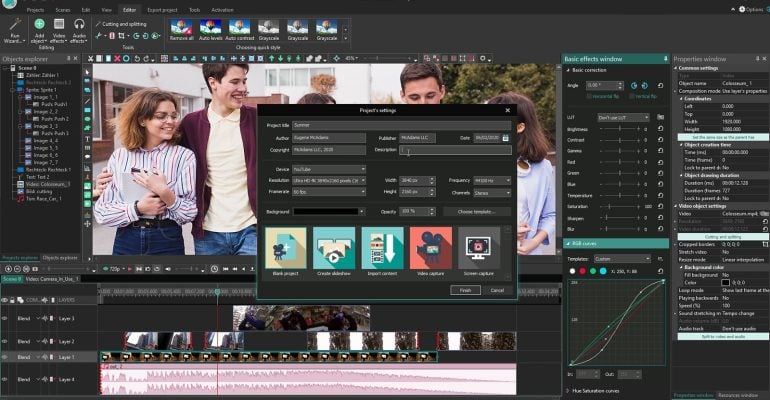Click the green move down arrow icon

(280, 58)
